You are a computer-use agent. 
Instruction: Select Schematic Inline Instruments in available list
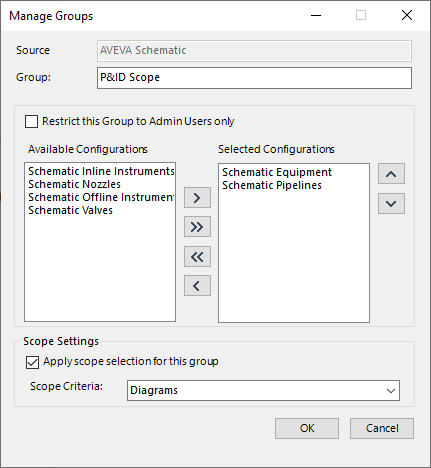coord(101,171)
